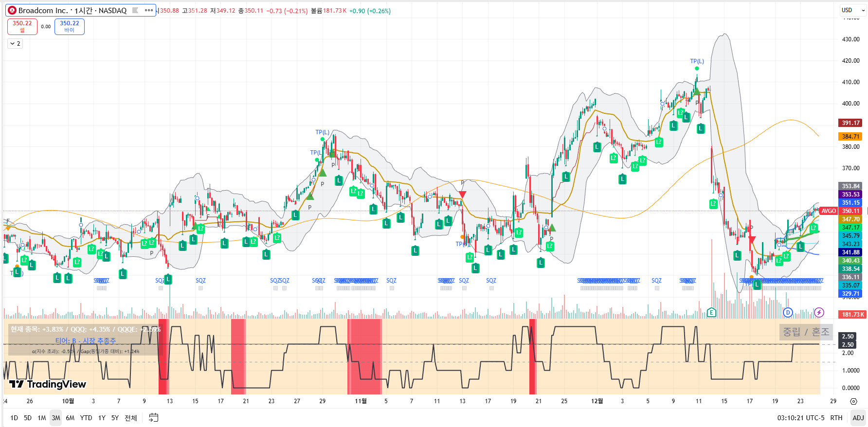
Task: Click the red down-arrow signal near November 13
Action: coord(462,195)
